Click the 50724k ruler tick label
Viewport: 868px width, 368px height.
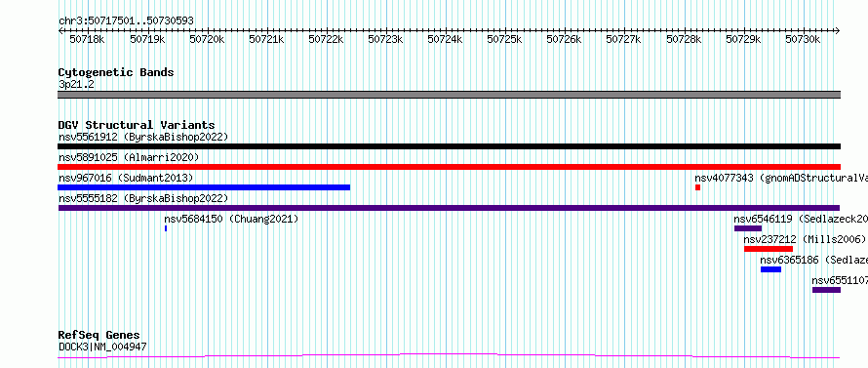point(445,39)
